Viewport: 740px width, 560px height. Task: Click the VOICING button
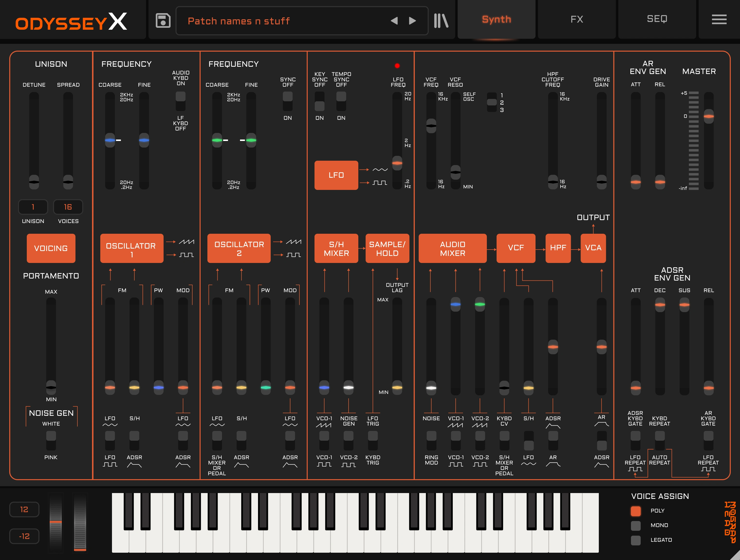(x=51, y=248)
